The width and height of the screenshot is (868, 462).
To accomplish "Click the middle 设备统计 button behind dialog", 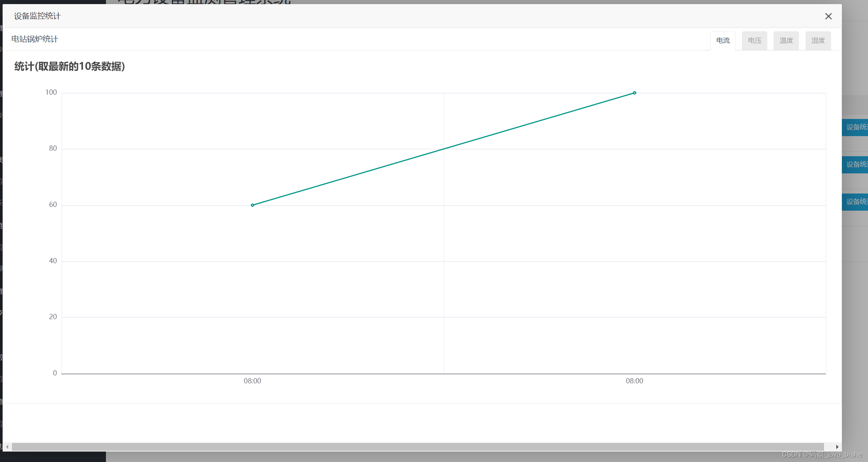I will (855, 164).
